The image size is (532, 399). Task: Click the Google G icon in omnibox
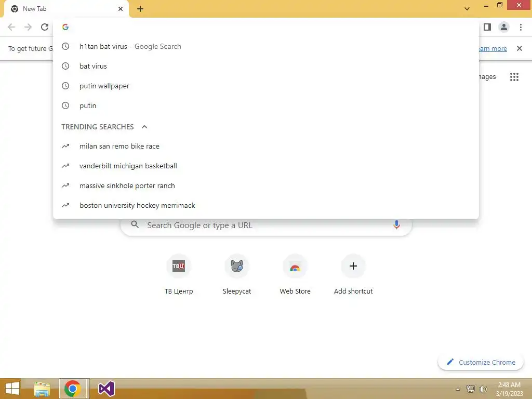65,27
